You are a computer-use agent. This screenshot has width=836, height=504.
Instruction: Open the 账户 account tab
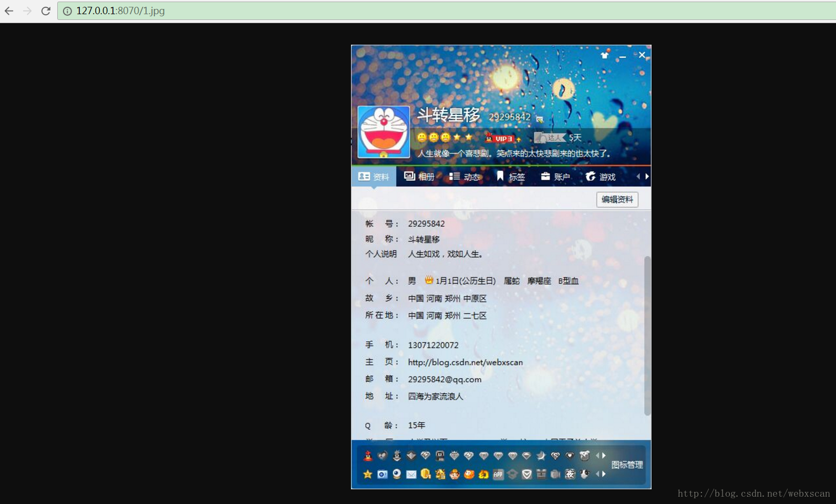click(x=555, y=177)
